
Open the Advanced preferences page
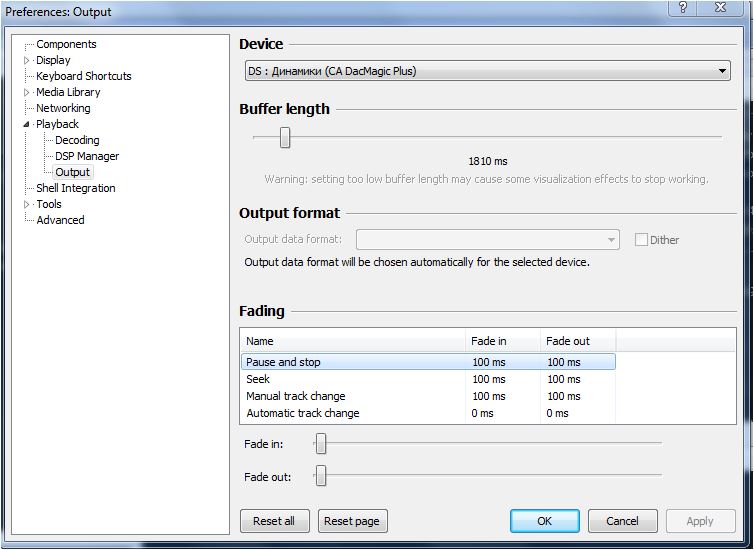point(60,220)
